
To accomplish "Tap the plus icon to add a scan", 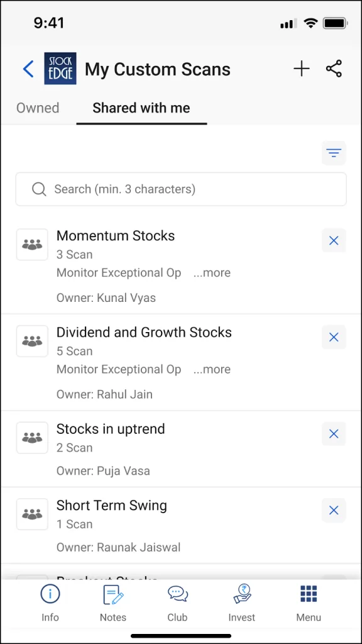I will click(x=302, y=69).
